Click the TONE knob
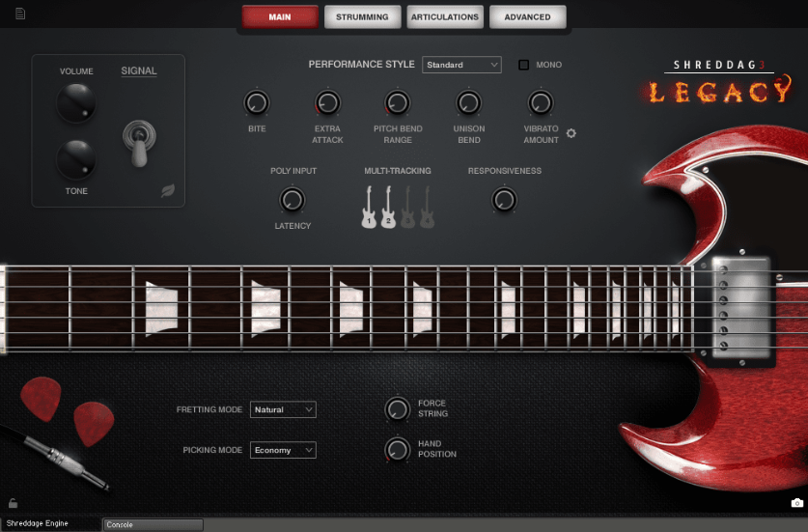 [75, 158]
